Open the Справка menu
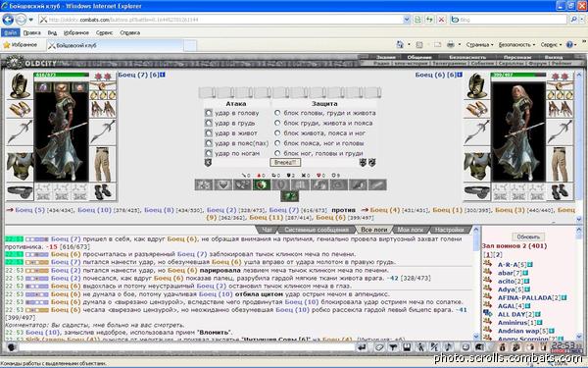This screenshot has height=368, width=588. click(x=129, y=32)
